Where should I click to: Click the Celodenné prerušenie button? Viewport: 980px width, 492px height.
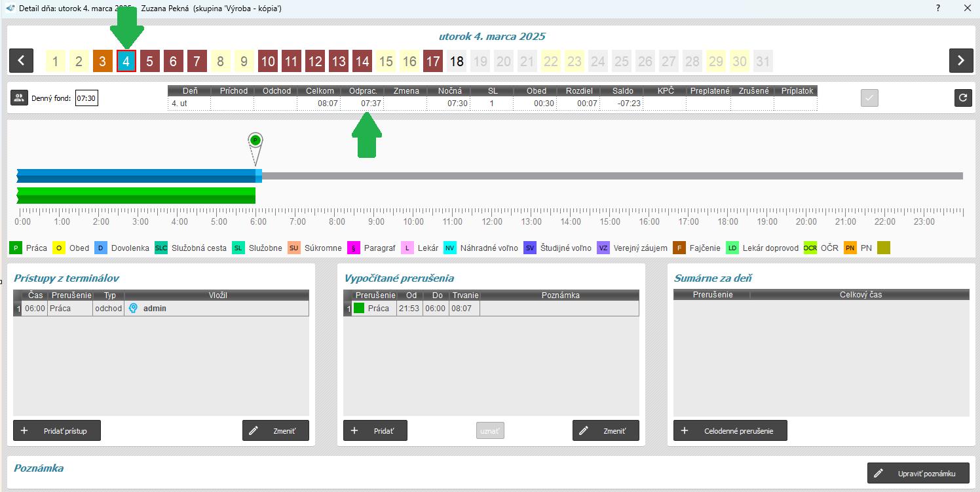coord(730,430)
